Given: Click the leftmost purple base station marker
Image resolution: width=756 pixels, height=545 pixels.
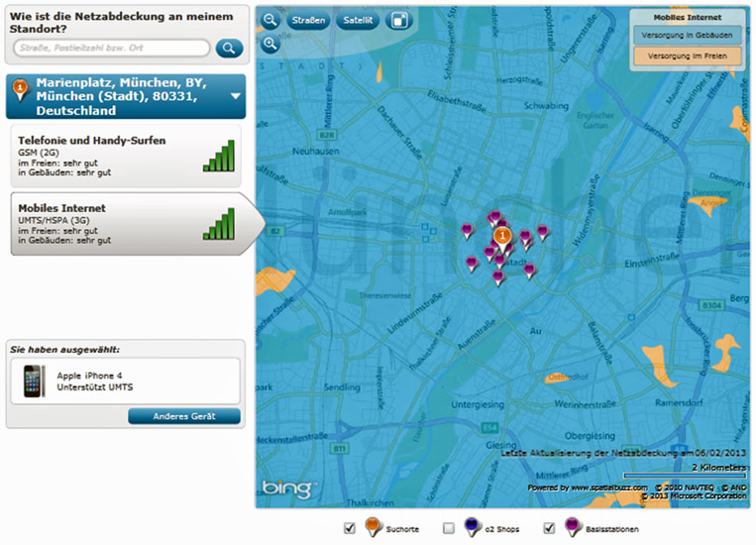Looking at the screenshot, I should pos(467,230).
